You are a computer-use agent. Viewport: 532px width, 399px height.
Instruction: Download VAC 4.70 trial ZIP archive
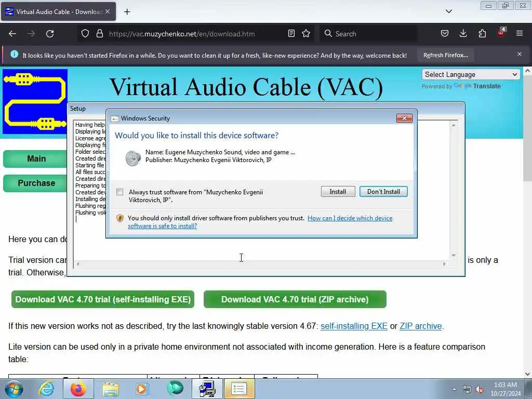click(295, 300)
